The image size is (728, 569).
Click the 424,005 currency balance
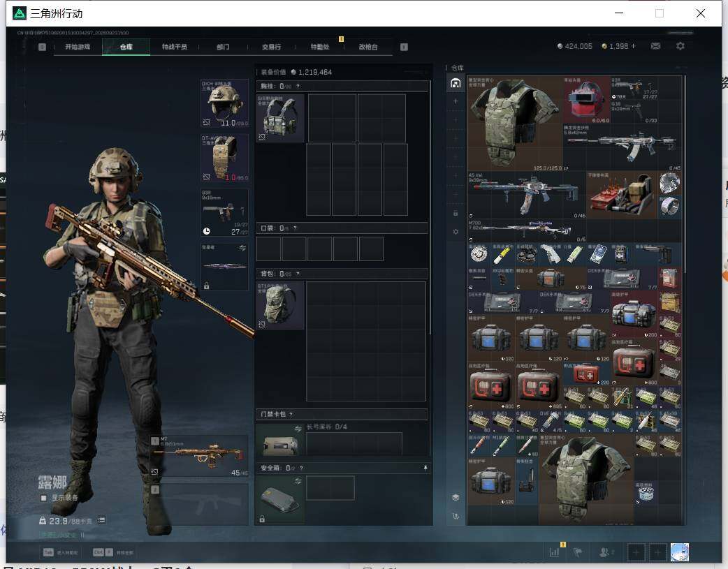point(575,46)
